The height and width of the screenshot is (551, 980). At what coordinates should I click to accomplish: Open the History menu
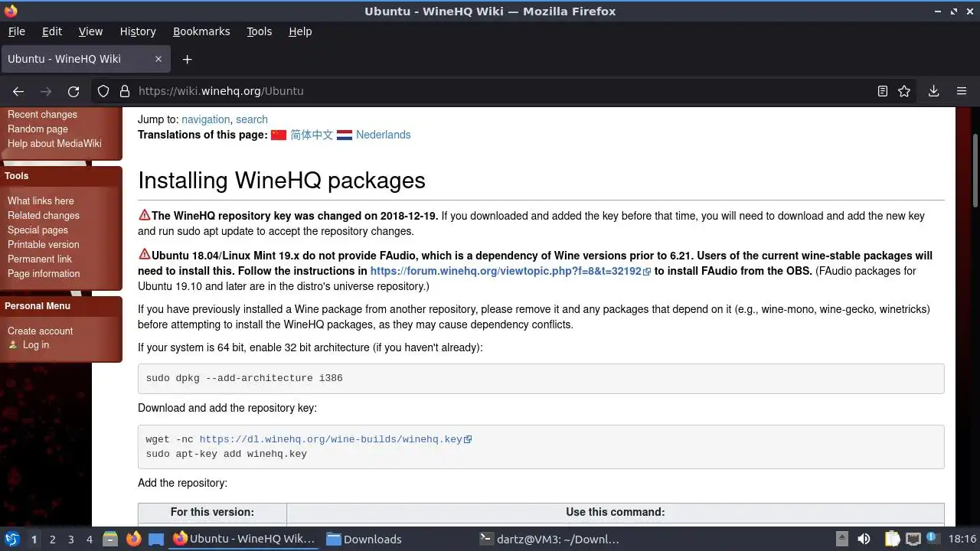138,31
